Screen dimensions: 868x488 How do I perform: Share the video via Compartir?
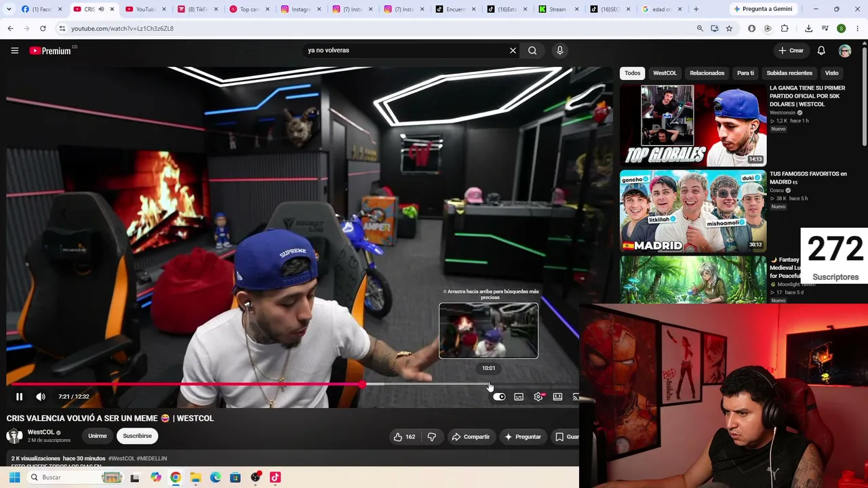tap(471, 437)
